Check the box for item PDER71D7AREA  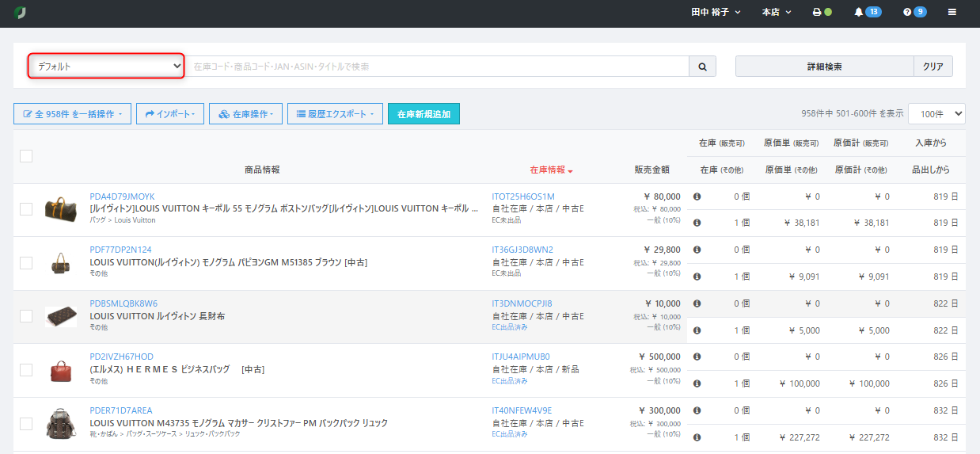[x=26, y=424]
